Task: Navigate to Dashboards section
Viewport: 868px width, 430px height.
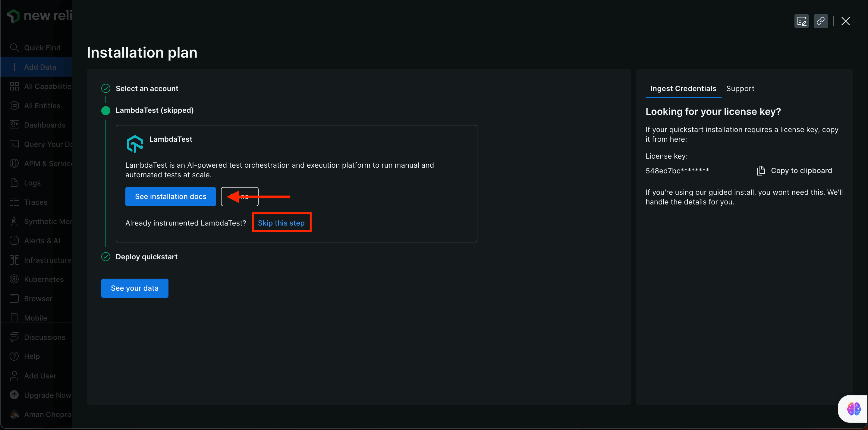Action: (39, 125)
